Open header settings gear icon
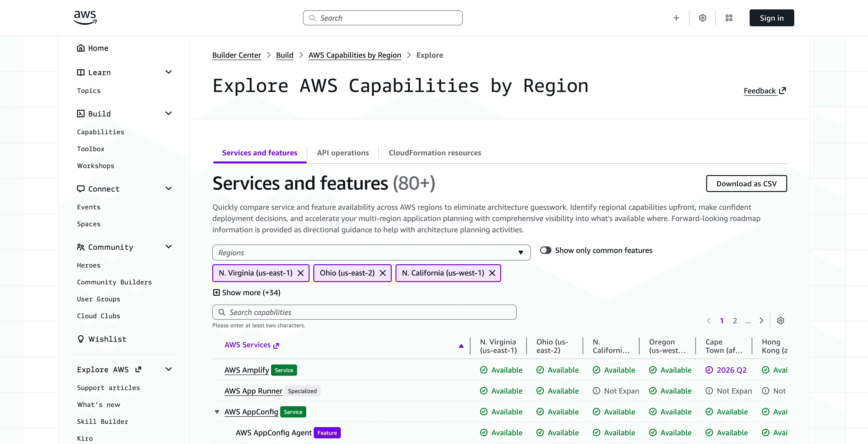 point(702,18)
